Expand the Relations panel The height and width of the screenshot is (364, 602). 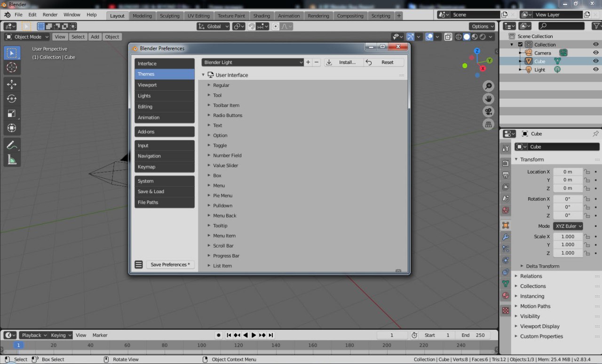531,276
